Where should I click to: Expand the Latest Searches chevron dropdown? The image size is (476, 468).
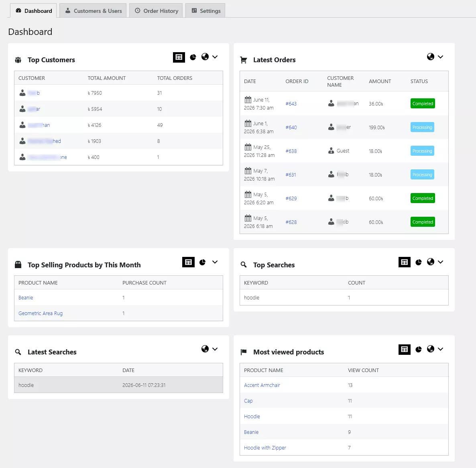coord(215,349)
